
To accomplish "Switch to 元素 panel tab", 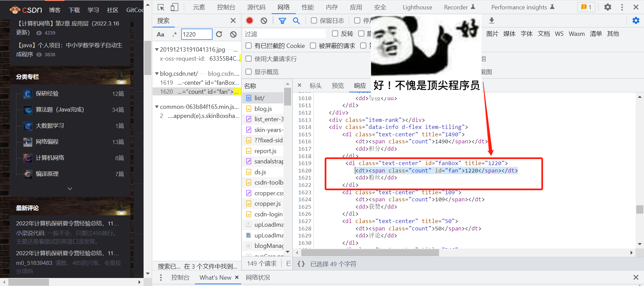I will coord(199,7).
